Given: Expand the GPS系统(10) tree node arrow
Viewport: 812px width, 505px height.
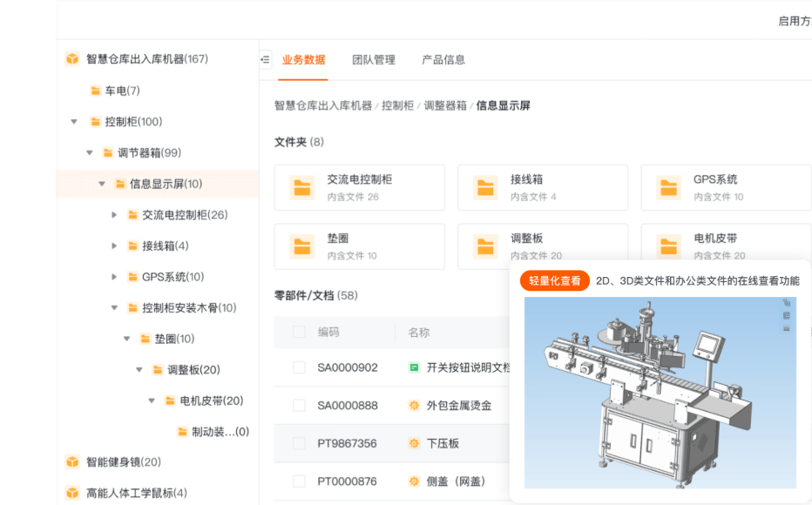Looking at the screenshot, I should (x=114, y=277).
